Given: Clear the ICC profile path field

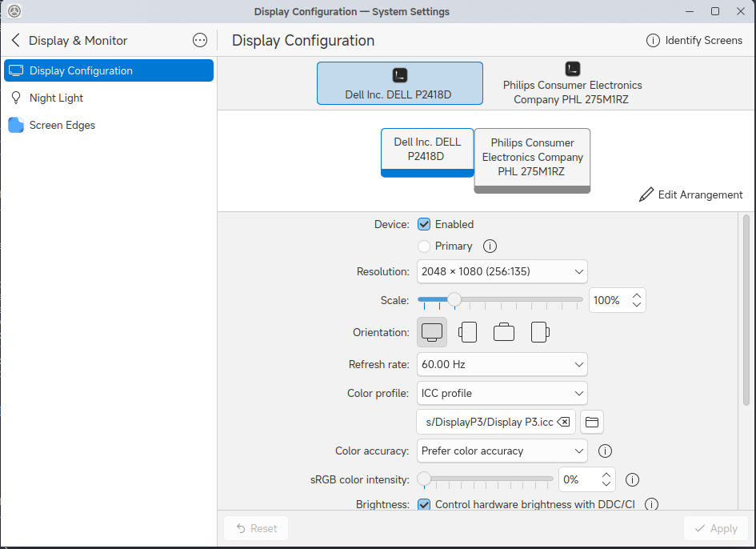Looking at the screenshot, I should click(564, 422).
